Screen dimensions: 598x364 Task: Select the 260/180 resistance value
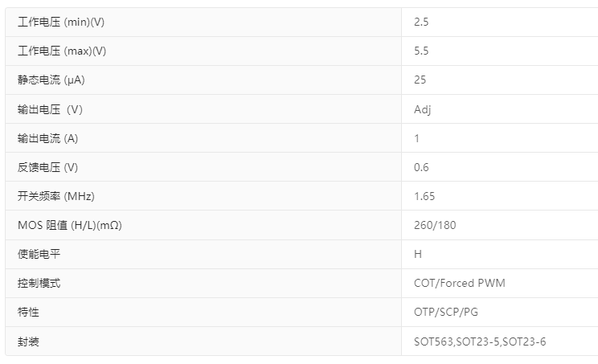435,225
